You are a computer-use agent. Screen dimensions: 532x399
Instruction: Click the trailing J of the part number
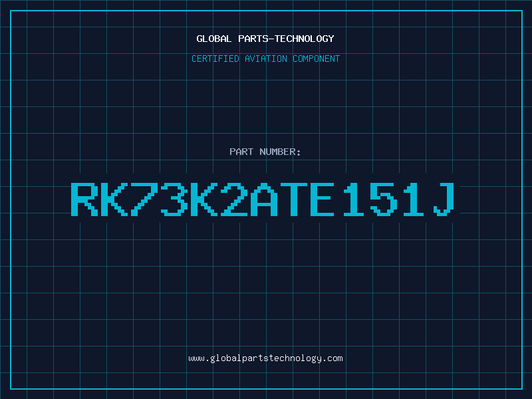click(x=444, y=199)
